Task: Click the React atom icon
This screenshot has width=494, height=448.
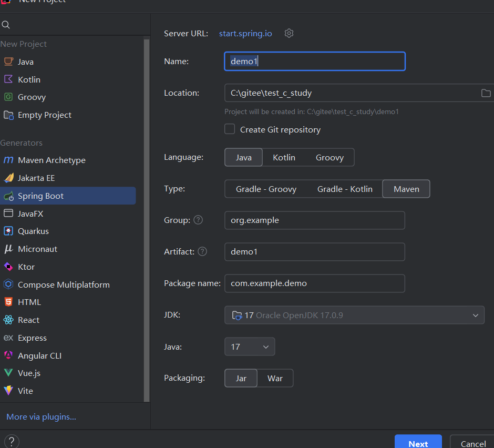Action: click(8, 320)
